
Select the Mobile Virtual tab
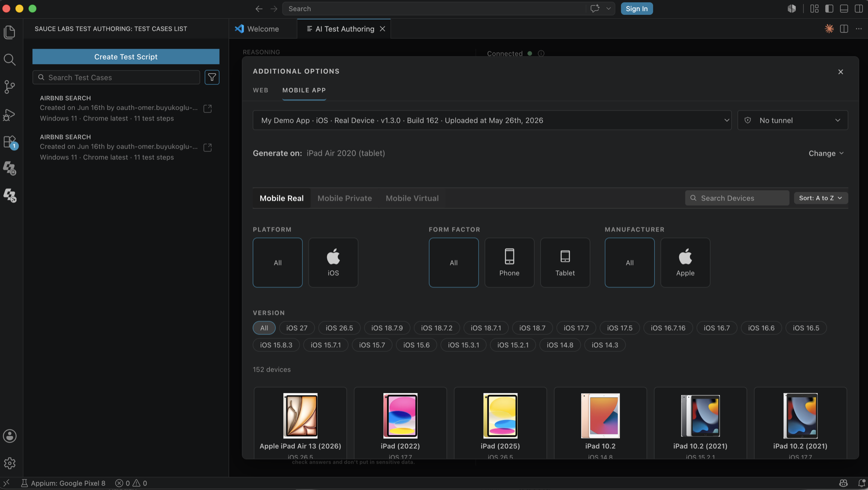(x=412, y=198)
